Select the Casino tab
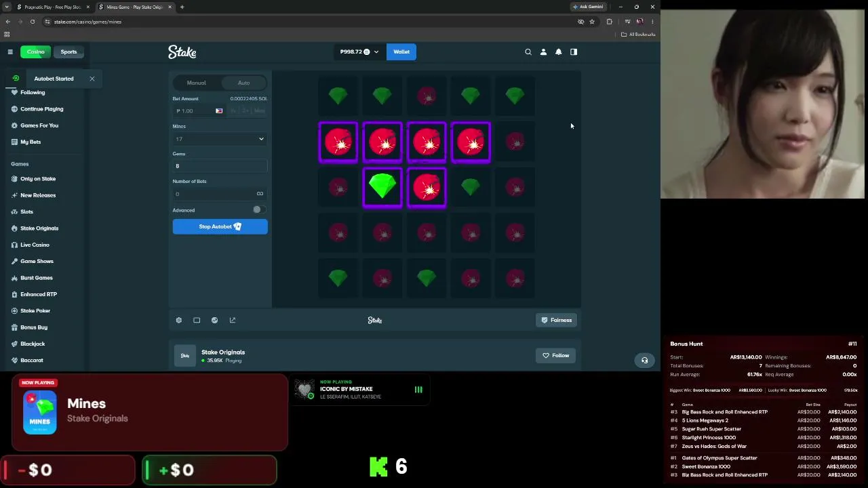 coord(35,52)
